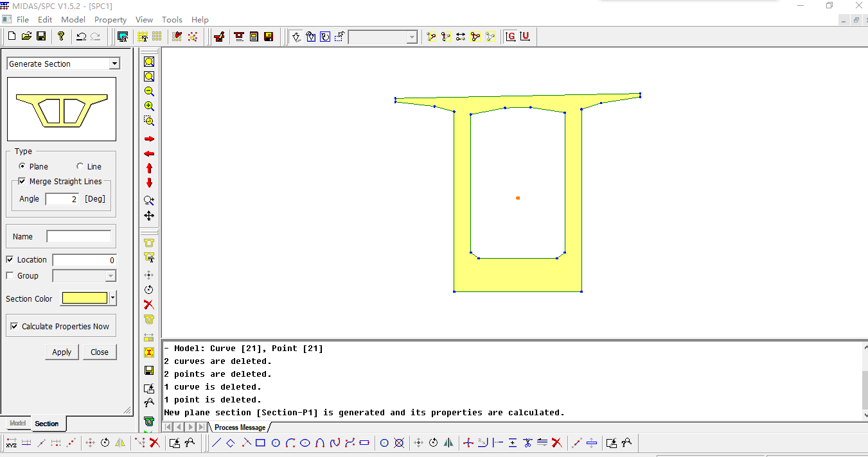The width and height of the screenshot is (868, 457).
Task: Click the yellow Section Color swatch
Action: point(84,298)
